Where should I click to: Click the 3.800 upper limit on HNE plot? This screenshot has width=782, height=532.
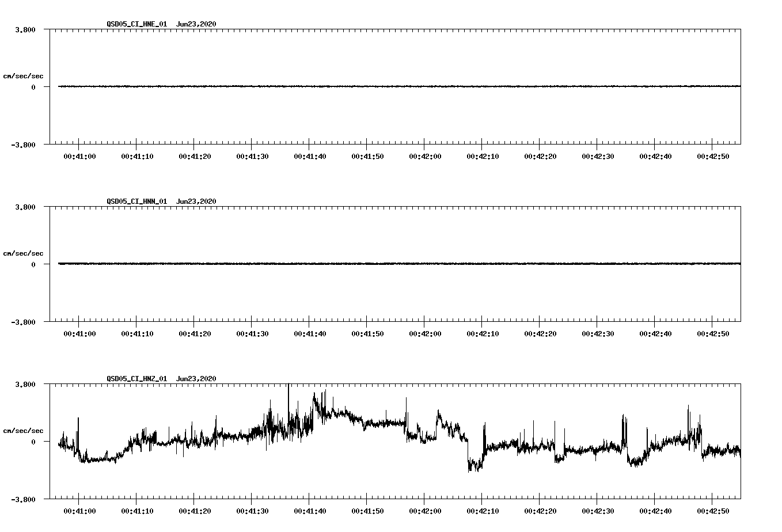click(x=25, y=29)
